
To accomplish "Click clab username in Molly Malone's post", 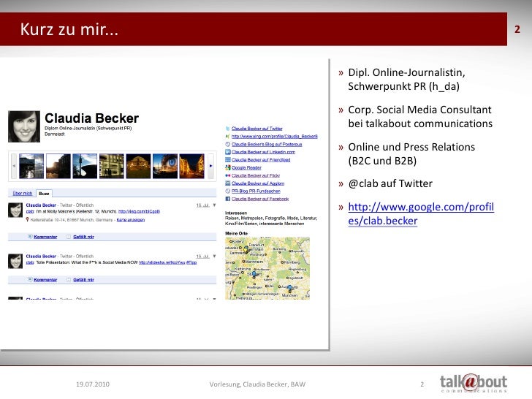I will pyautogui.click(x=30, y=211).
